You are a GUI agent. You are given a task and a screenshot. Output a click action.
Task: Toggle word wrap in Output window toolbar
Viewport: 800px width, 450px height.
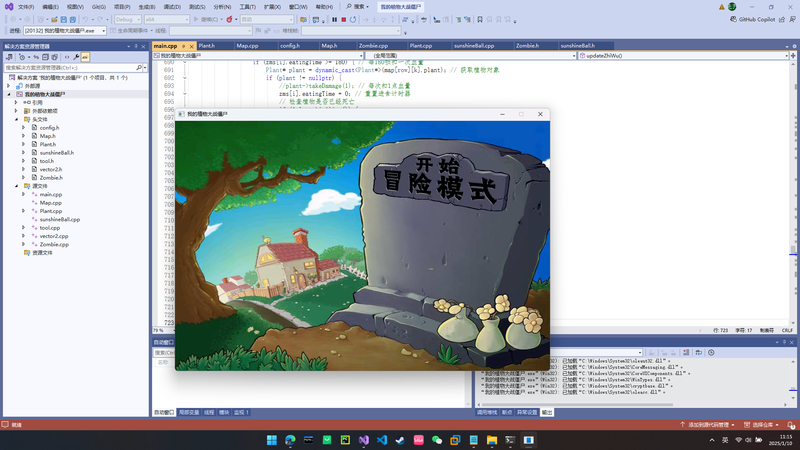[698, 353]
